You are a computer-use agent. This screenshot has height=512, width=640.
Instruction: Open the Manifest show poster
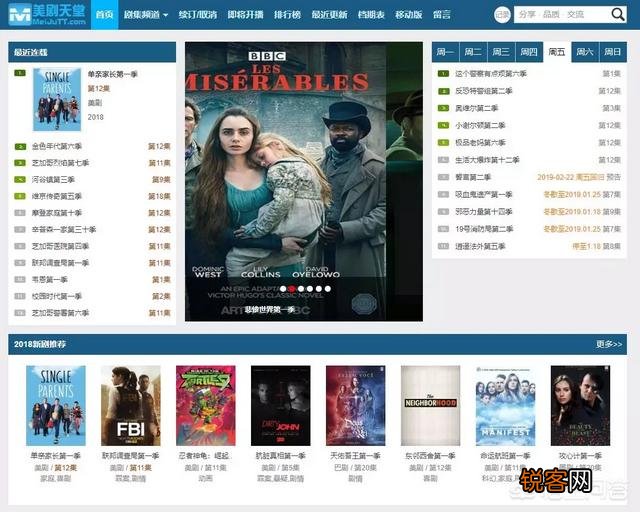(x=505, y=405)
